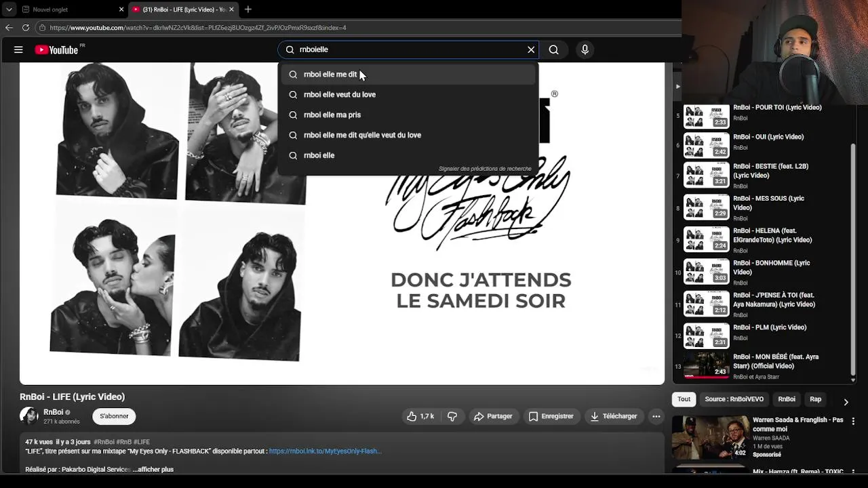Play 'RnBoi - POUR TOI (Lyric Video)' from playlist
868x488 pixels.
pos(761,115)
